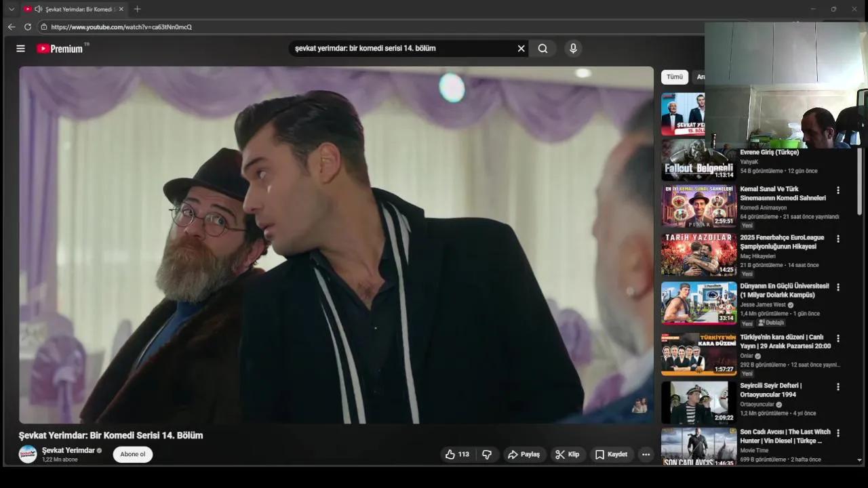Start voice search with microphone icon
This screenshot has width=868, height=488.
pyautogui.click(x=573, y=48)
